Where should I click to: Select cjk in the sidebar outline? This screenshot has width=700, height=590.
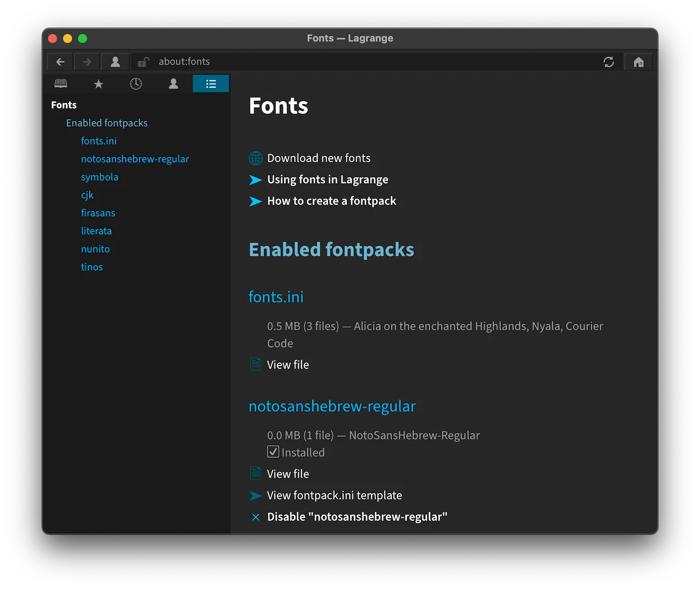pyautogui.click(x=87, y=195)
